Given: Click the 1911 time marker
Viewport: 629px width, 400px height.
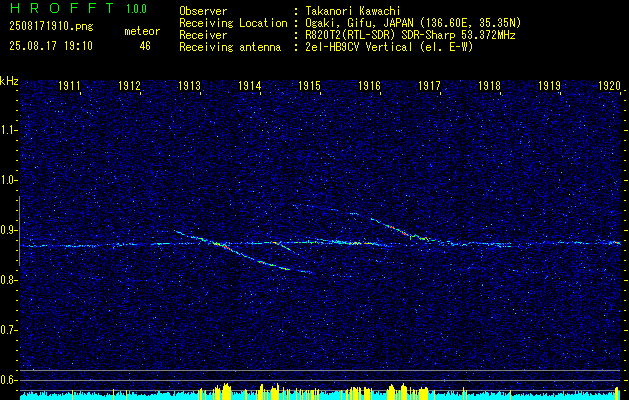Looking at the screenshot, I should [69, 85].
